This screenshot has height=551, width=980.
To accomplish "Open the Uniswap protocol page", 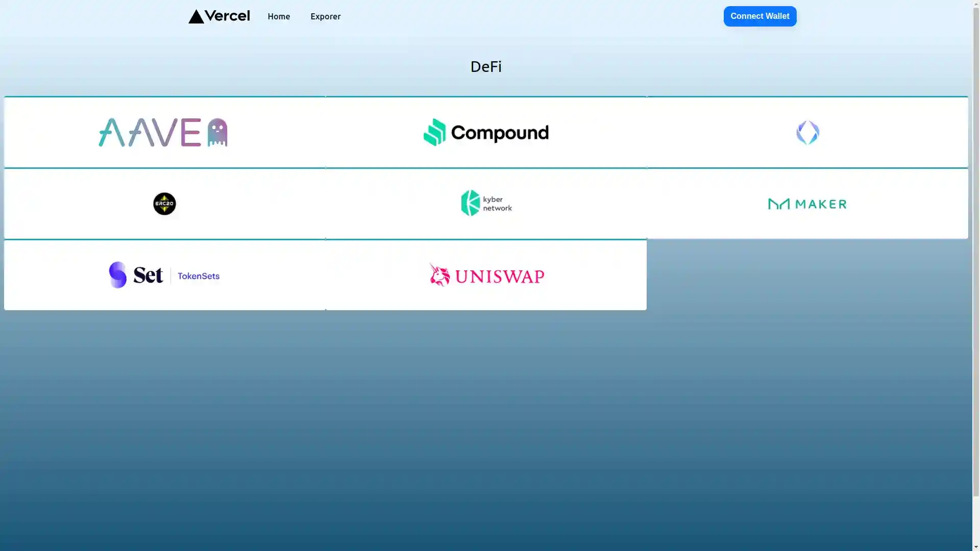I will 486,274.
